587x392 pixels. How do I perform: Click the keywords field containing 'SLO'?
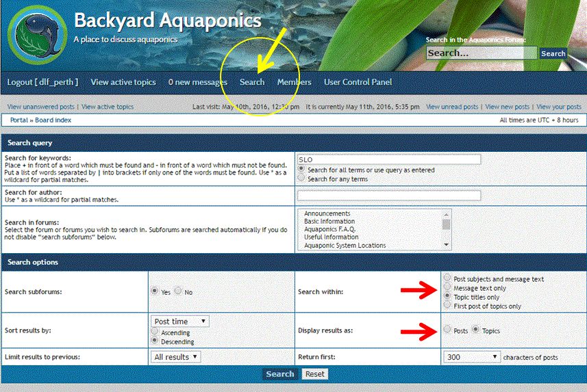(x=389, y=159)
